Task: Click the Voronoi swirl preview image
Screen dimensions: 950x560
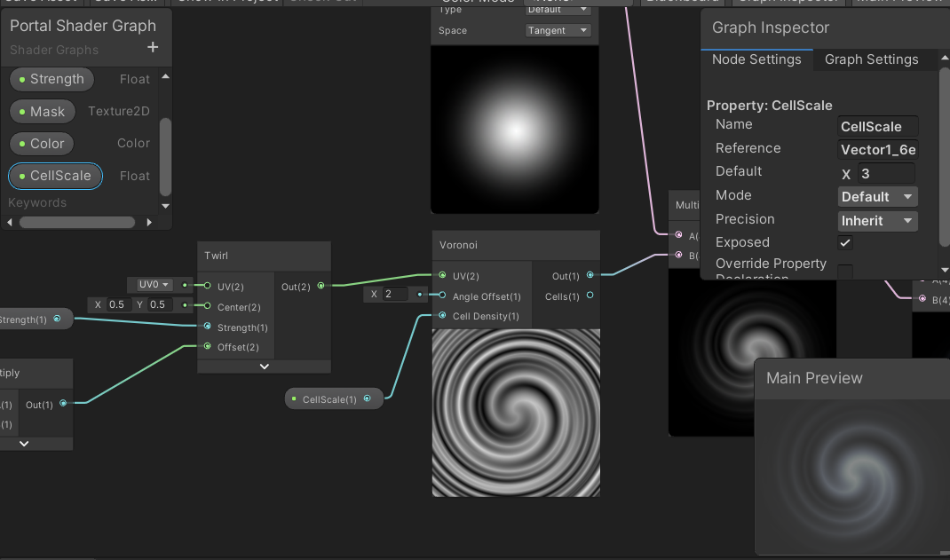Action: point(516,413)
